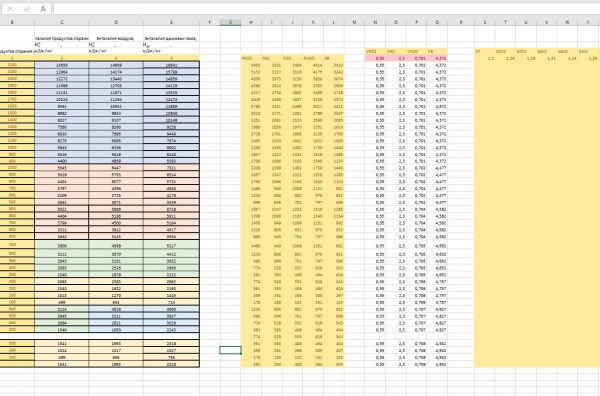
Task: Select column N header
Action: pyautogui.click(x=375, y=22)
